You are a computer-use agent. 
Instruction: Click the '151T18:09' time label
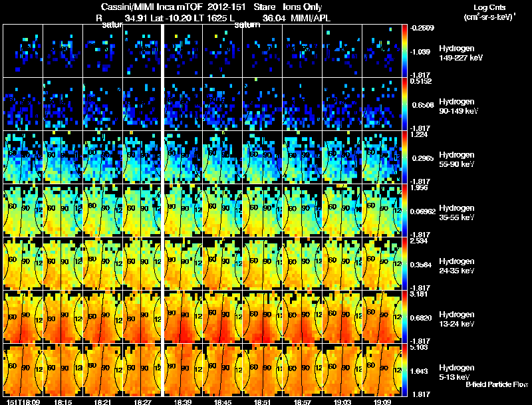23,402
